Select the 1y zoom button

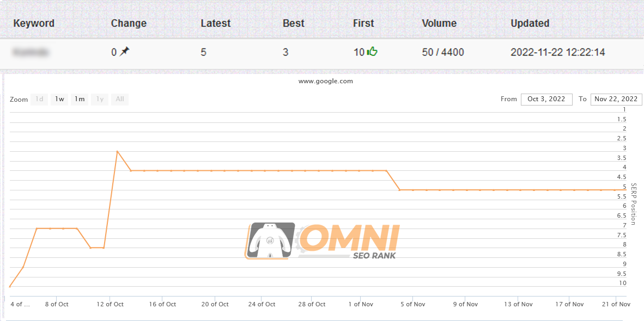[100, 99]
